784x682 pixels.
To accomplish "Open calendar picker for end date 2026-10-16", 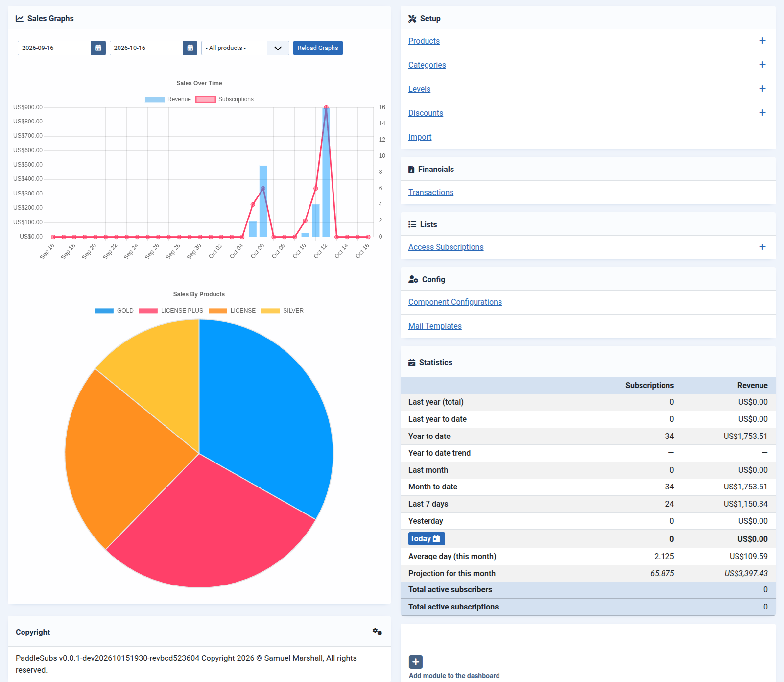I will (x=190, y=48).
